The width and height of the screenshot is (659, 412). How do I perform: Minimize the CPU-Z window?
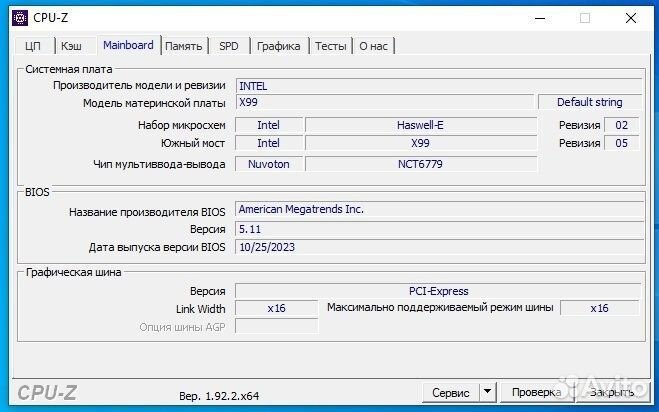[540, 16]
